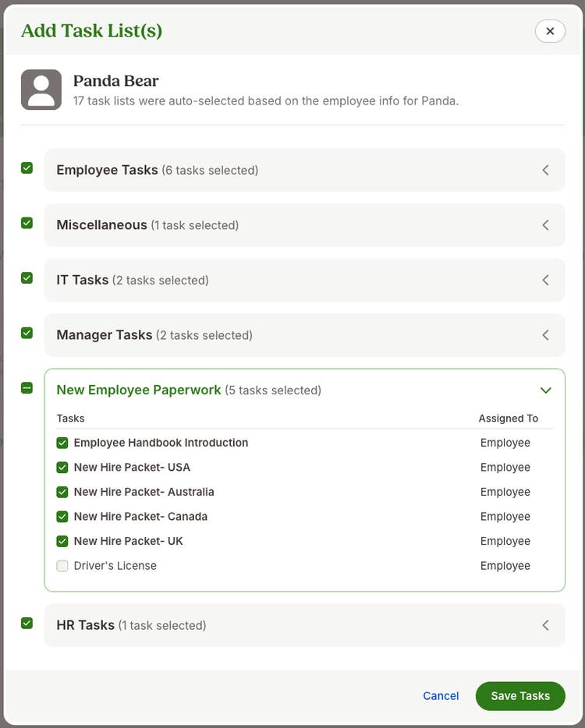Uncheck the Miscellaneous list checkbox

[x=27, y=223]
